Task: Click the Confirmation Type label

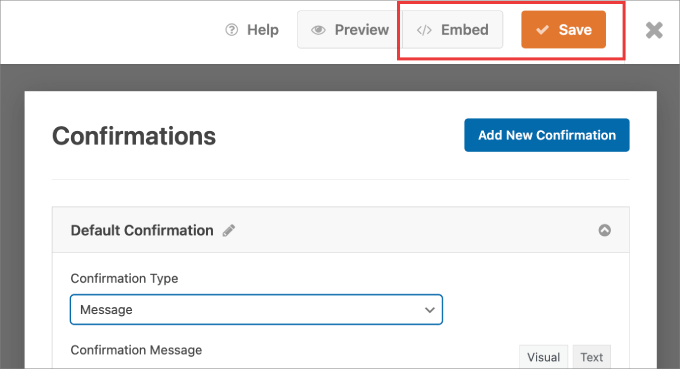Action: pyautogui.click(x=124, y=278)
